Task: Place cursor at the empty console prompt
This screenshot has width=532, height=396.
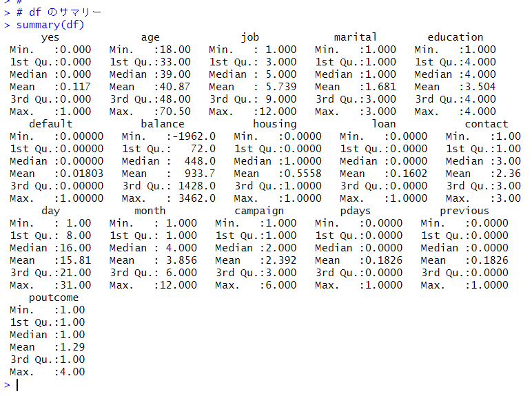Action: (x=17, y=385)
